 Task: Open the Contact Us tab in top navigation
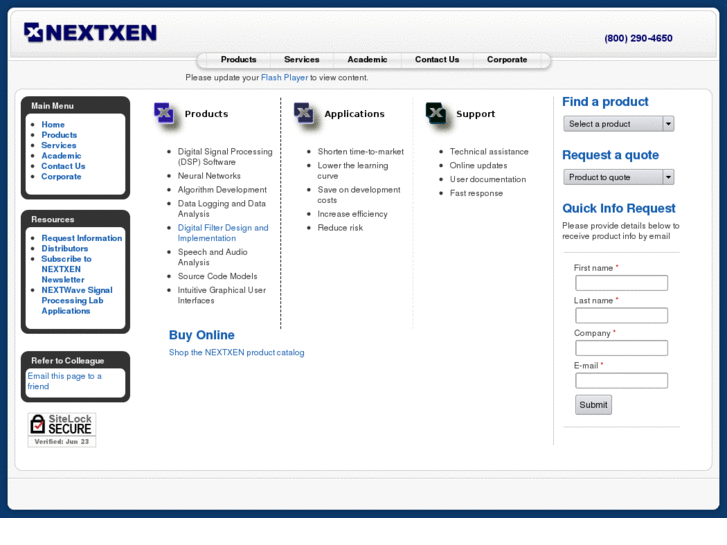coord(437,59)
